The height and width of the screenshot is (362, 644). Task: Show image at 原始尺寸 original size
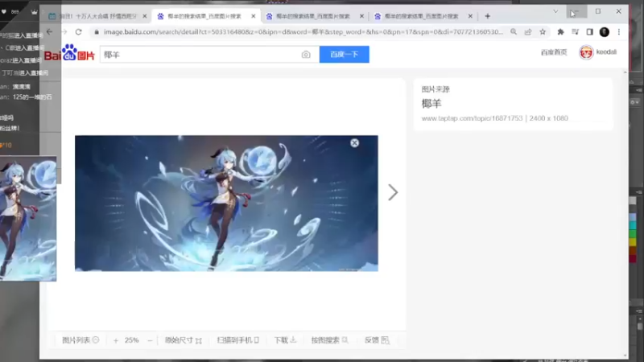coord(184,340)
